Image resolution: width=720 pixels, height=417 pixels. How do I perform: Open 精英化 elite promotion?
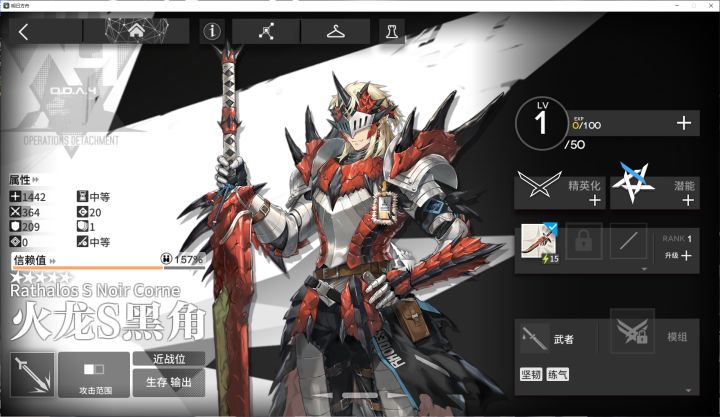[x=560, y=192]
